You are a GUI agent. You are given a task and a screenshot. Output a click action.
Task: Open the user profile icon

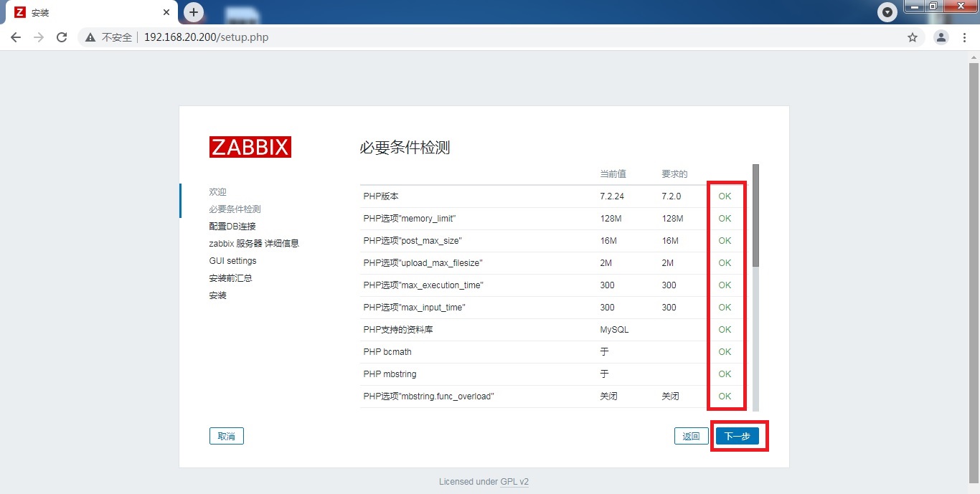941,37
